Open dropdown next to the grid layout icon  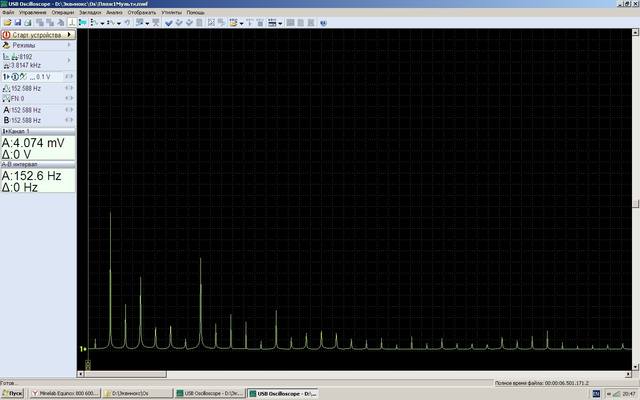tap(280, 23)
